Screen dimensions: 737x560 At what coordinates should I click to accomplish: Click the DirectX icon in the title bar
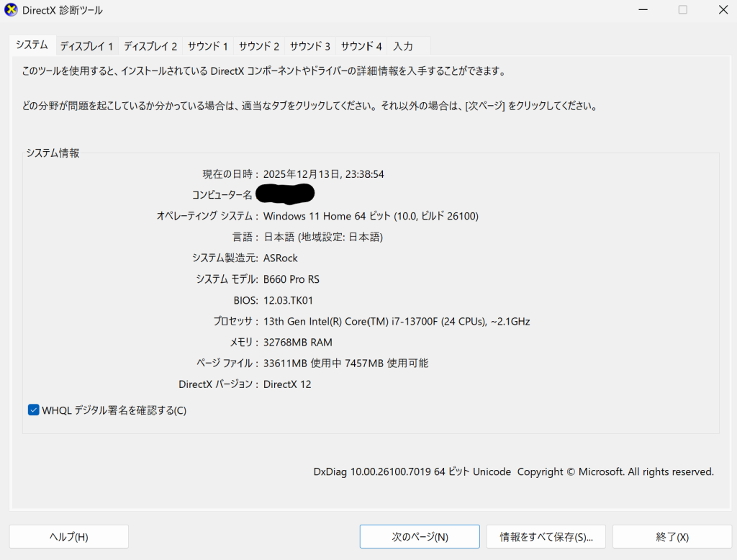(x=10, y=10)
